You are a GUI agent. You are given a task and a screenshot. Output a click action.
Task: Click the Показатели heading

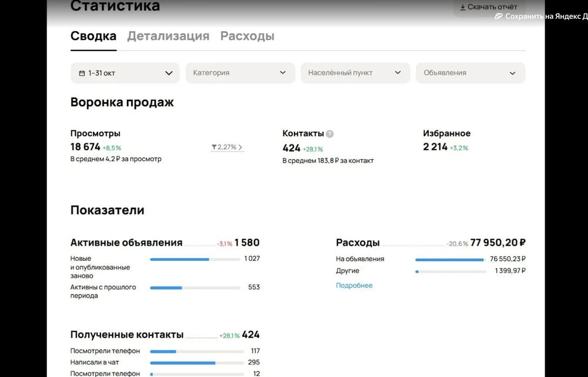point(107,210)
